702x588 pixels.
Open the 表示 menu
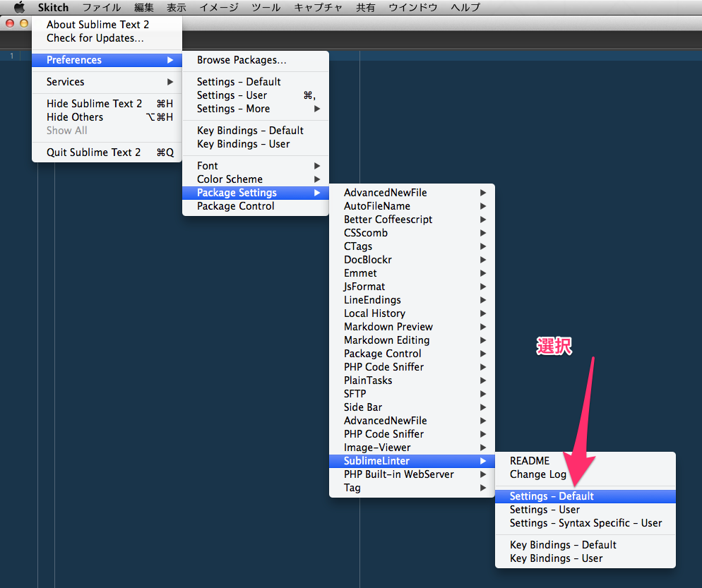pyautogui.click(x=177, y=7)
